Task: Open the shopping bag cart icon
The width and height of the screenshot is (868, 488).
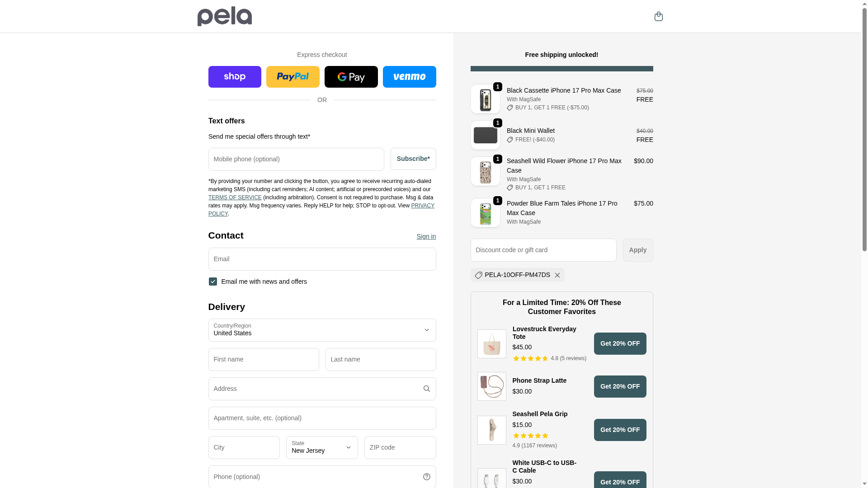Action: tap(658, 16)
